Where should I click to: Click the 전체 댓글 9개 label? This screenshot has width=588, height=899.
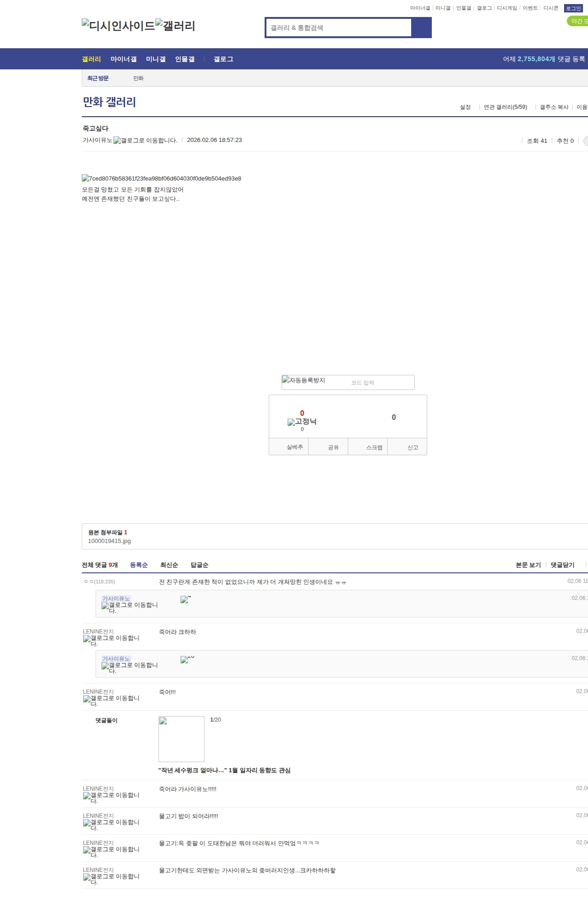(x=100, y=565)
